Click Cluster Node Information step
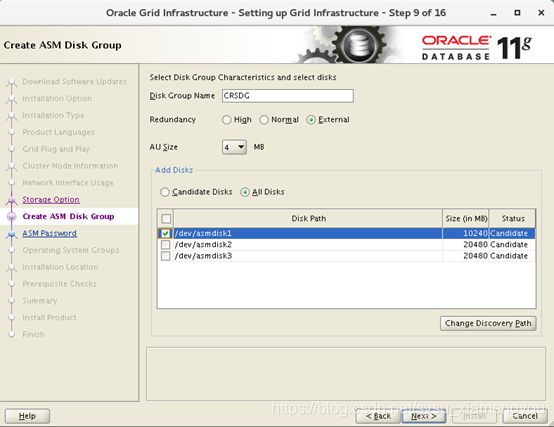 coord(70,166)
